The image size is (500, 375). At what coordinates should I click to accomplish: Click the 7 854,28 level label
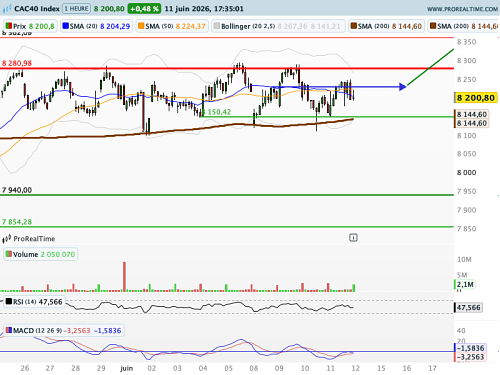(17, 222)
